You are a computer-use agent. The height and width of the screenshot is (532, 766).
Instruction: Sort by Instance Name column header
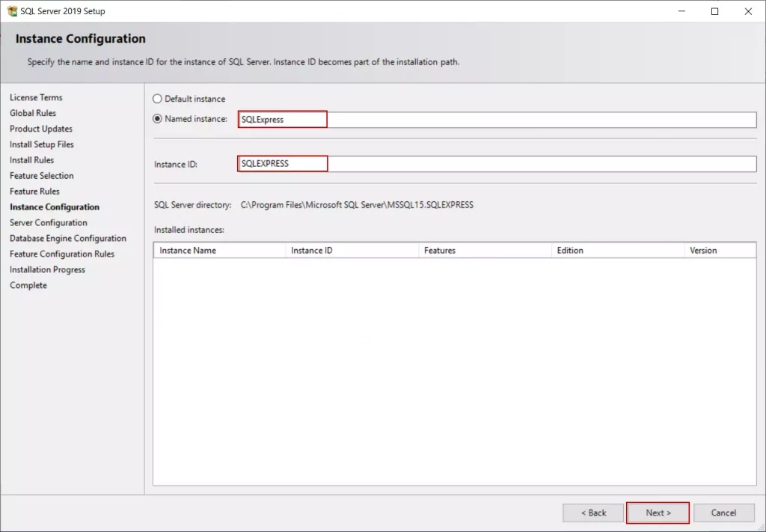click(219, 251)
